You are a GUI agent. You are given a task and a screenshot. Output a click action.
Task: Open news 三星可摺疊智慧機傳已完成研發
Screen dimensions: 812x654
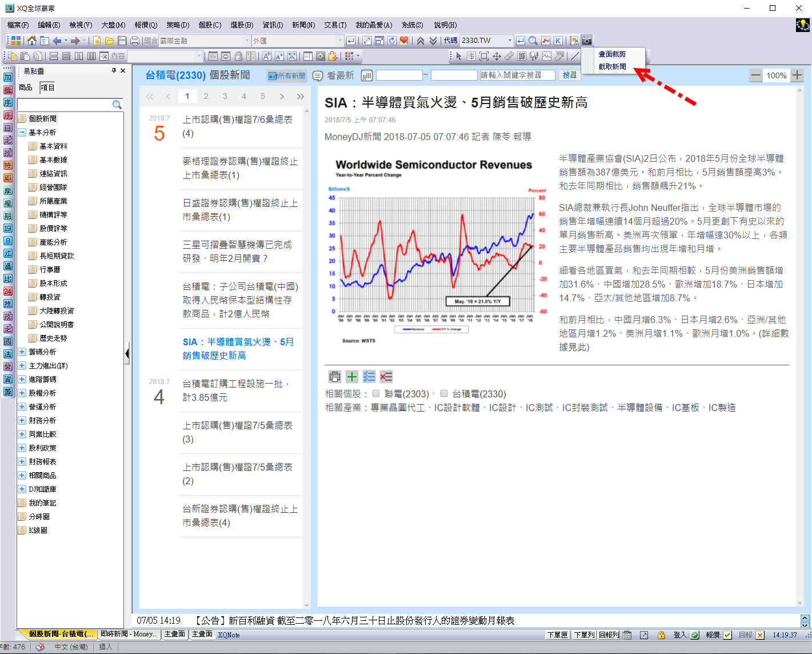(237, 252)
